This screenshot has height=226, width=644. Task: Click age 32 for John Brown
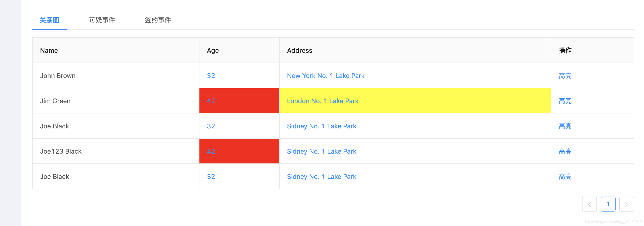click(211, 76)
